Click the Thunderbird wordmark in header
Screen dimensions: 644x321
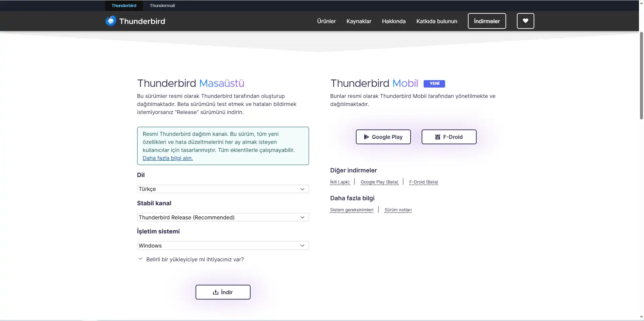[143, 21]
